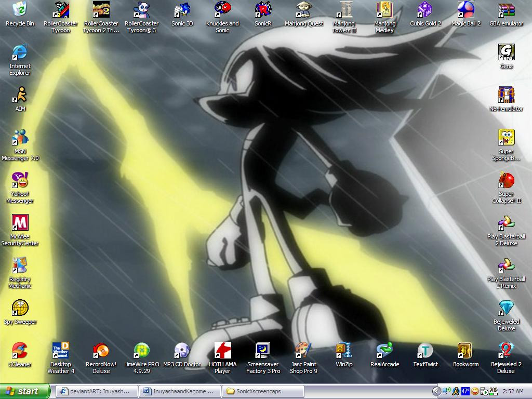
Task: Open McAfee SecurityCenter shortcut
Action: tap(20, 223)
